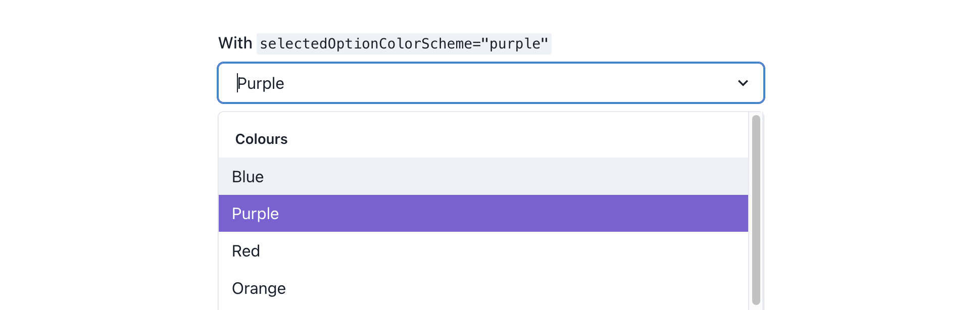This screenshot has width=980, height=310.
Task: Select Orange from the dropdown list
Action: click(259, 288)
